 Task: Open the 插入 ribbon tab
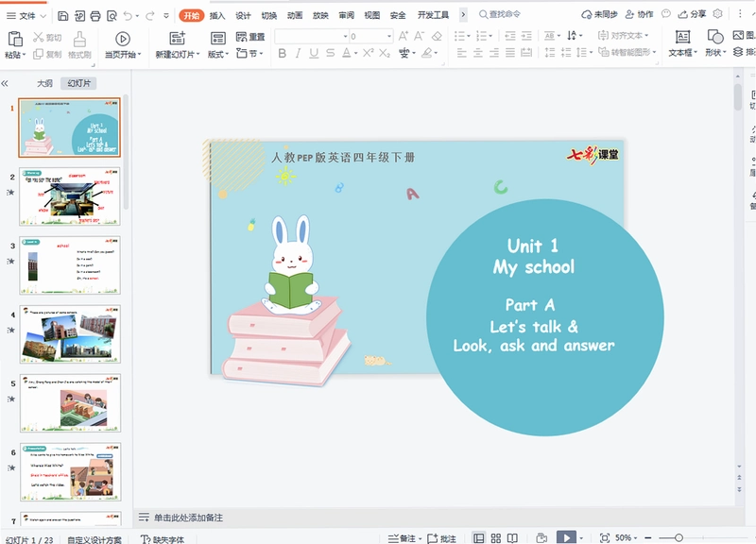pos(217,15)
